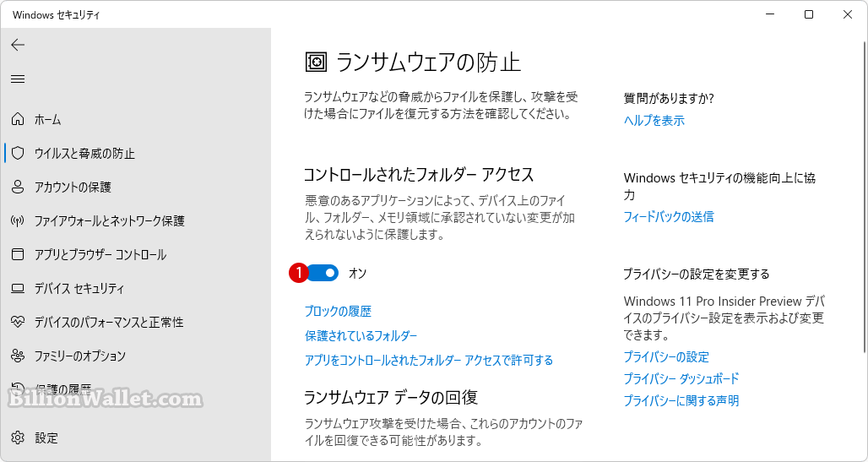Click the settings gear icon

(18, 438)
